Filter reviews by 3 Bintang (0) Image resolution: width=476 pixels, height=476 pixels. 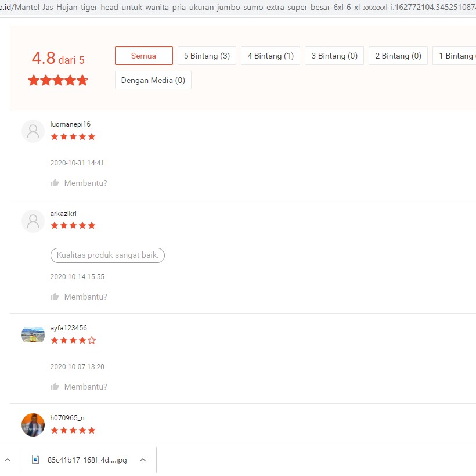click(x=334, y=56)
